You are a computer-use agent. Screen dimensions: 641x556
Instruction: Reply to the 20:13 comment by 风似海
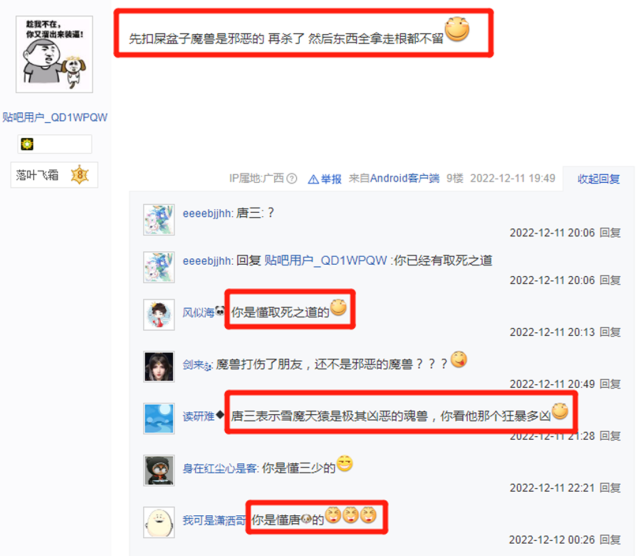(610, 332)
